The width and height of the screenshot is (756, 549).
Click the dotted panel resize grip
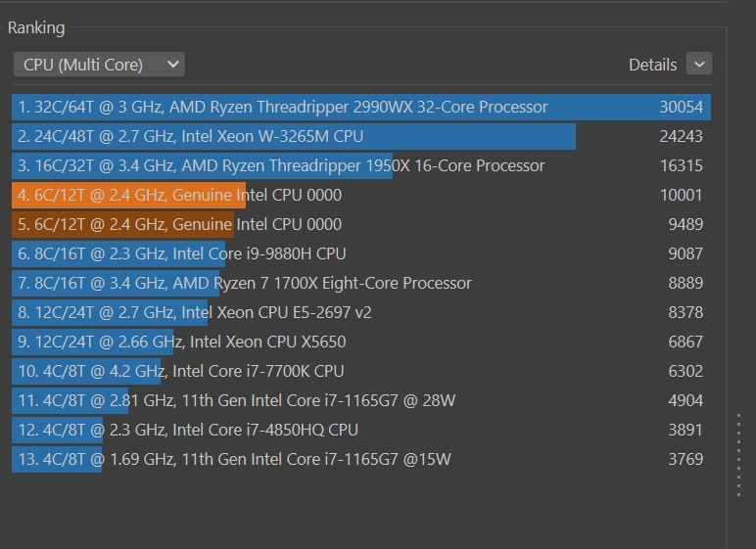[x=739, y=454]
